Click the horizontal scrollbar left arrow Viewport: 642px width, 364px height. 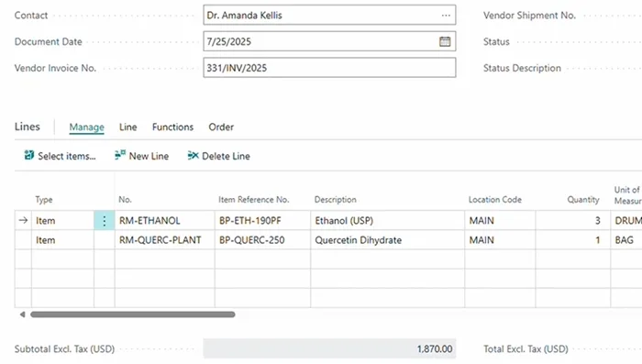(23, 314)
